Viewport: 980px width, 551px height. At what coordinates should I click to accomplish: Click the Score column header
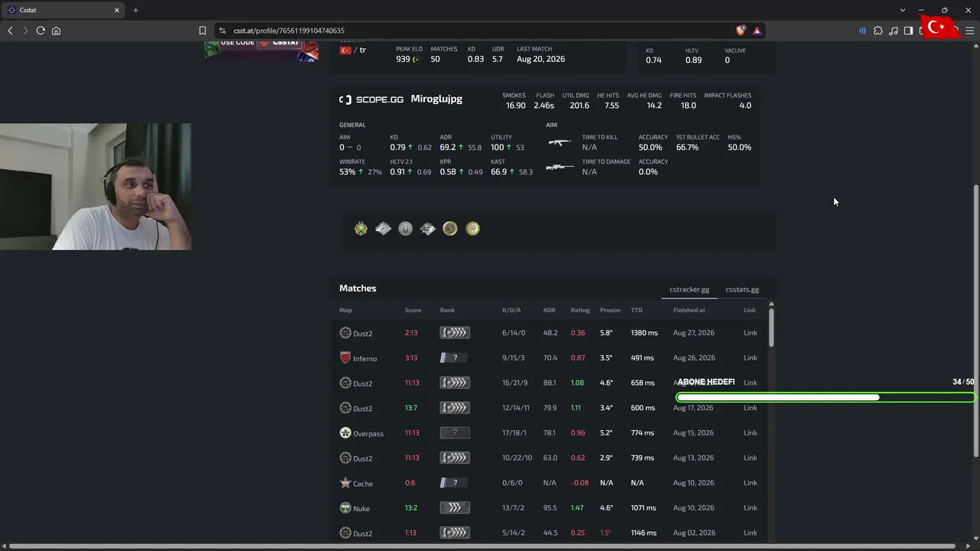tap(413, 311)
